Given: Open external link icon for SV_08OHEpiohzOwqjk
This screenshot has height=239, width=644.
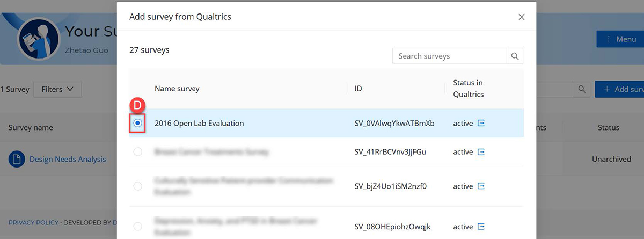Looking at the screenshot, I should pos(481,227).
